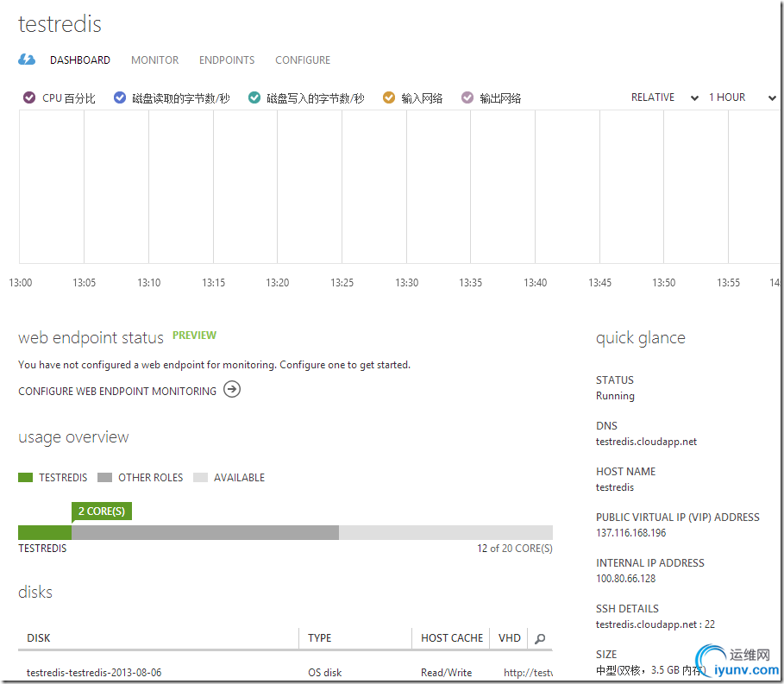Click the cloud quick start icon

coord(27,60)
